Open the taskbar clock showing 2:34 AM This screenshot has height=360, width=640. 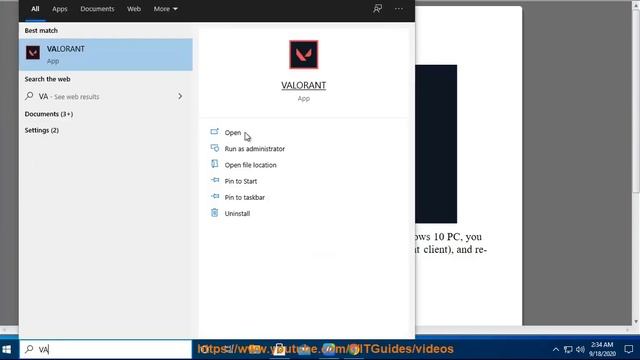click(602, 349)
